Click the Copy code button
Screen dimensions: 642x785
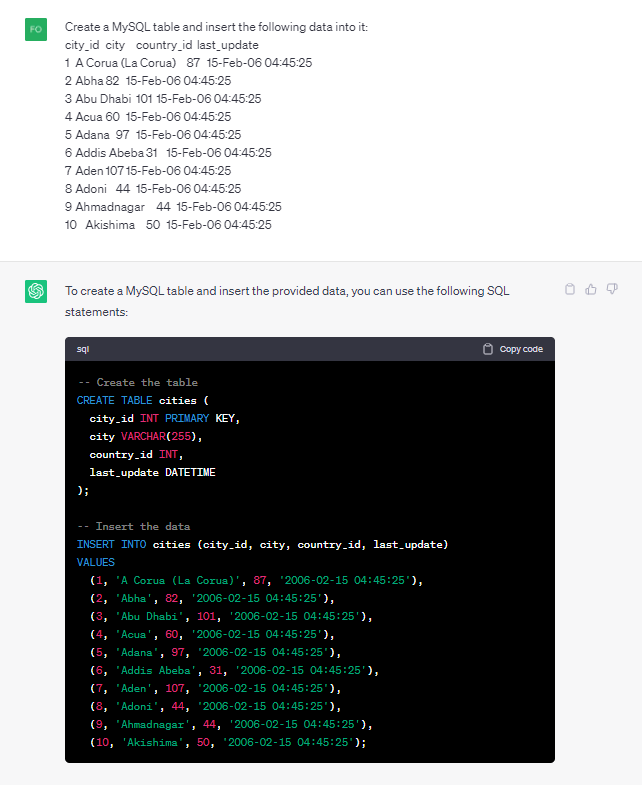tap(513, 349)
